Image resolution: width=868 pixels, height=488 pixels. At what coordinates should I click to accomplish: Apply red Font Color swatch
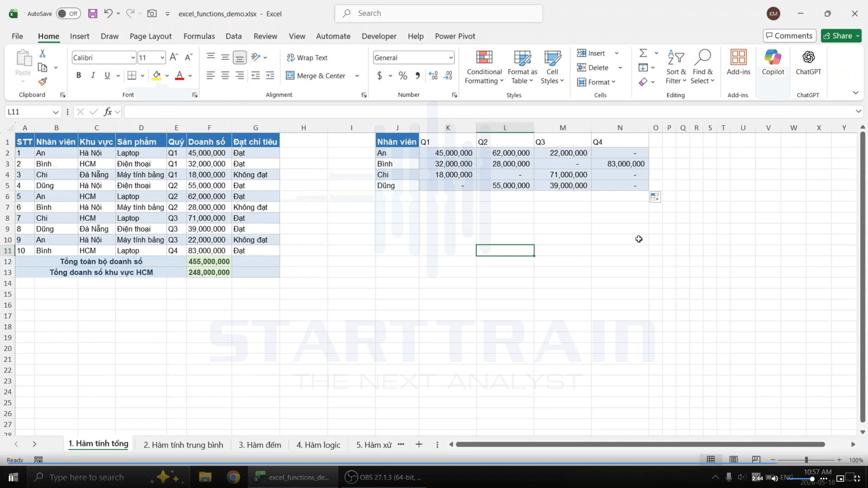pos(180,76)
